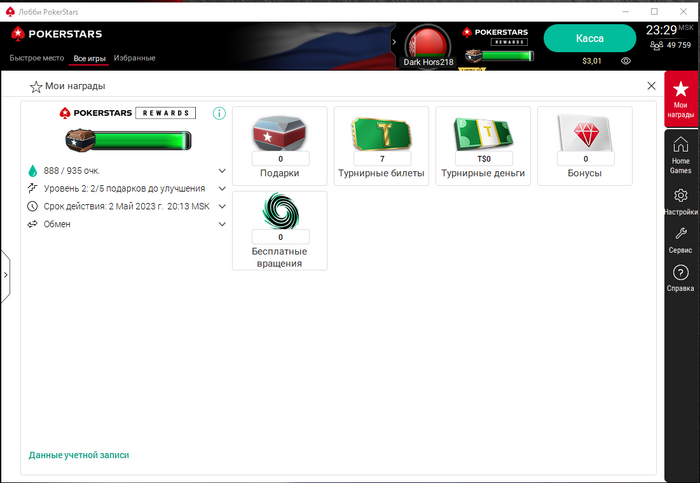Image resolution: width=700 pixels, height=483 pixels.
Task: Click the Подарки count value 0
Action: click(280, 159)
